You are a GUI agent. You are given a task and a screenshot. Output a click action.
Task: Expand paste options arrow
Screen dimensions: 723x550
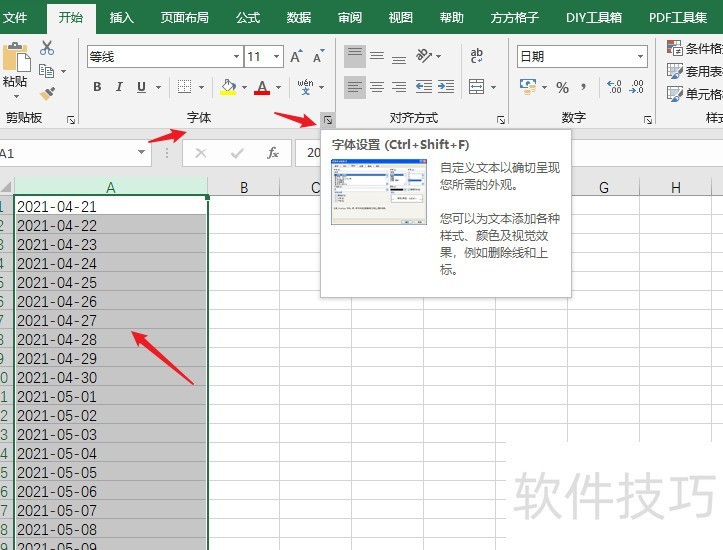(x=17, y=96)
